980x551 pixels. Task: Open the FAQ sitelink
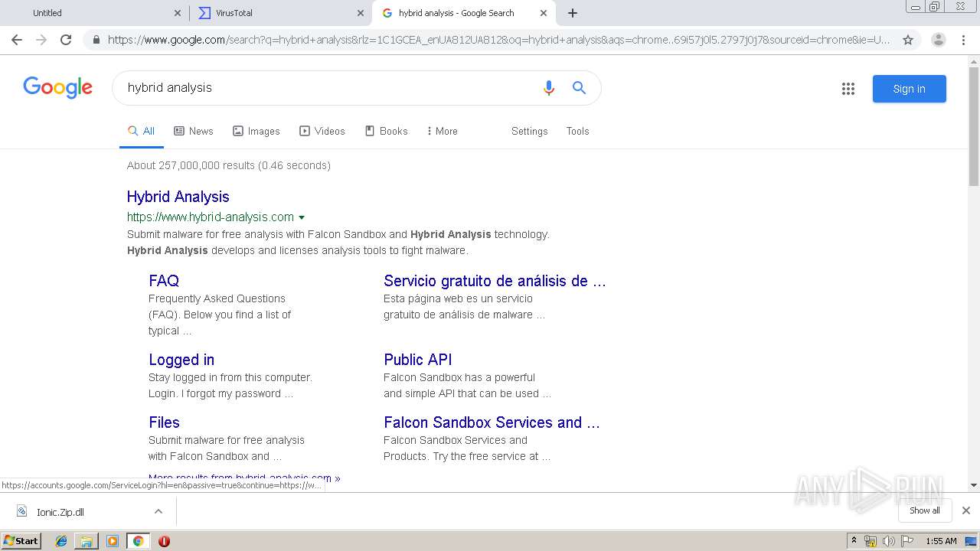164,281
